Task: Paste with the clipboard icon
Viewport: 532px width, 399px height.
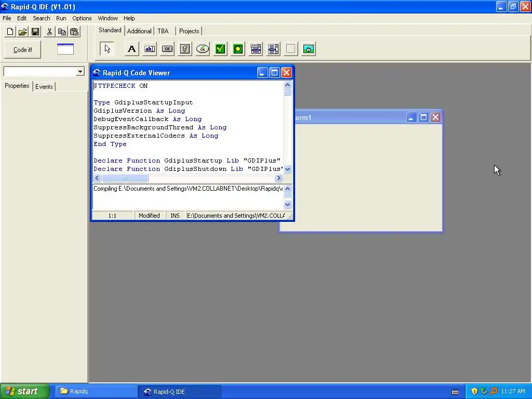Action: tap(74, 32)
